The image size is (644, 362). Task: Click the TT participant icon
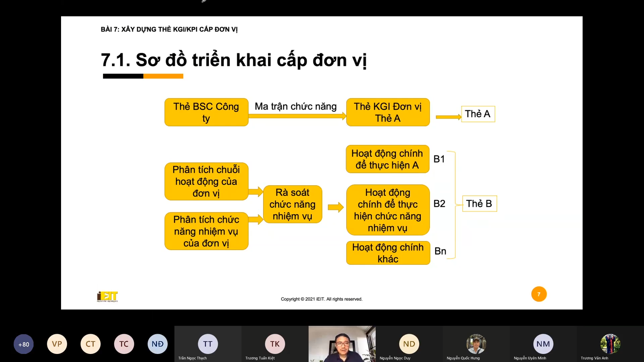pos(207,344)
